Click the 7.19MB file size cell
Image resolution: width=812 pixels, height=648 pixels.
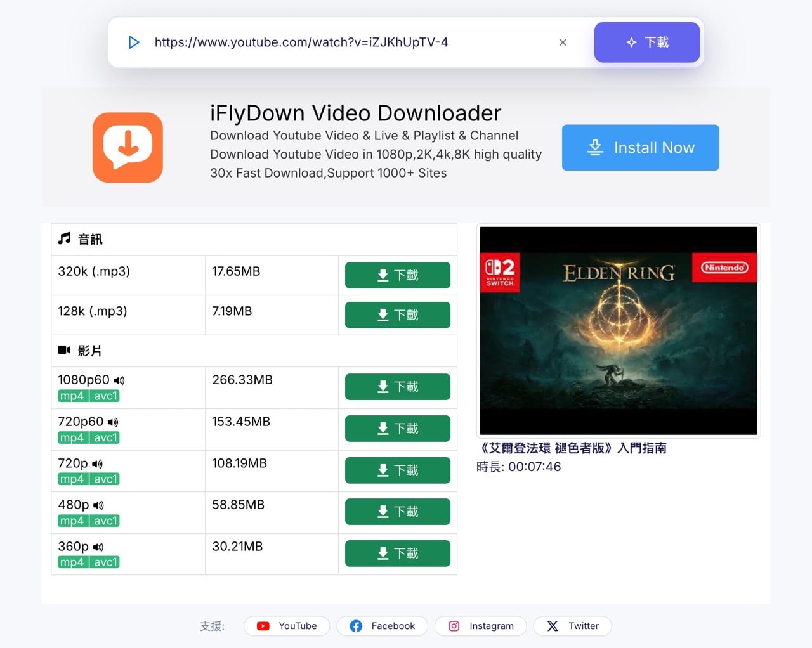click(x=272, y=315)
